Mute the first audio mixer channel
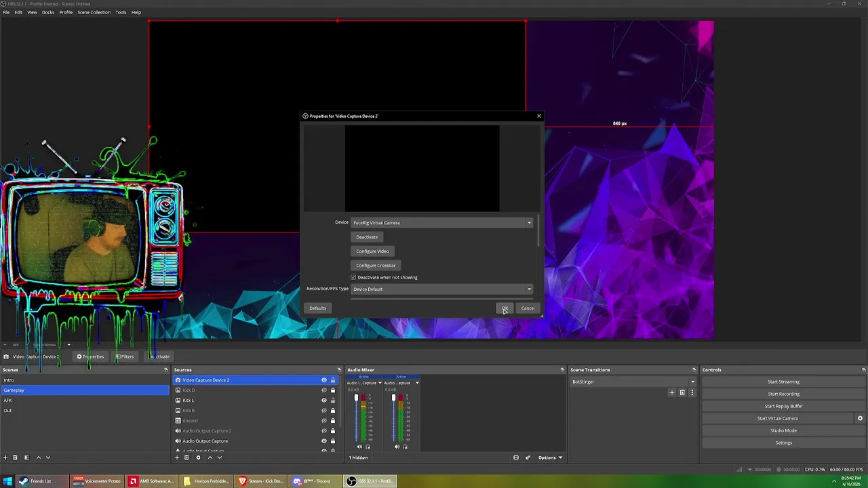This screenshot has height=488, width=868. [359, 447]
